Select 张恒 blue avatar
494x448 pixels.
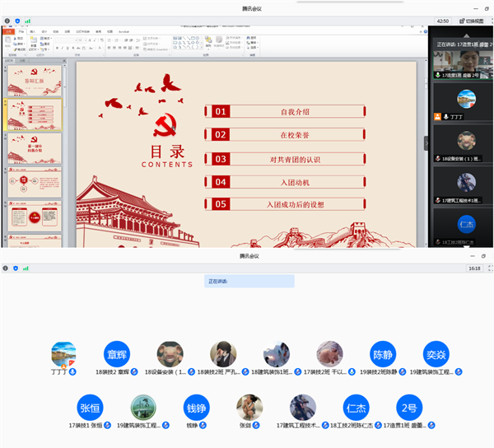(90, 408)
